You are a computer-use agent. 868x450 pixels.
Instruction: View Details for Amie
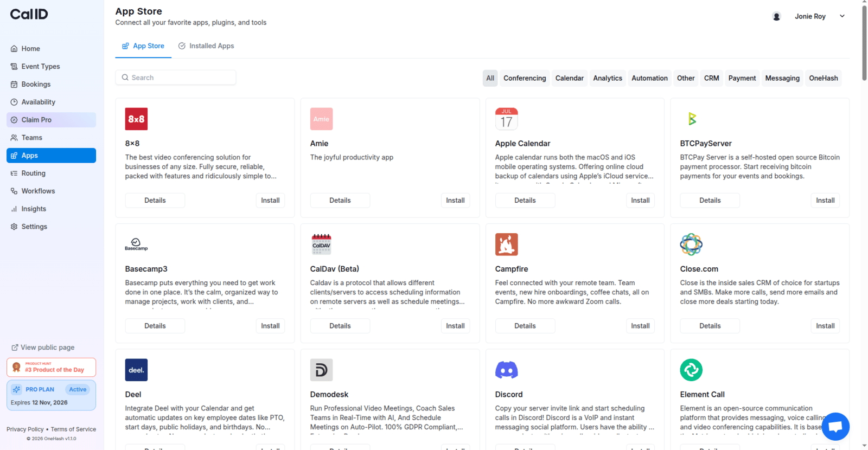point(340,201)
